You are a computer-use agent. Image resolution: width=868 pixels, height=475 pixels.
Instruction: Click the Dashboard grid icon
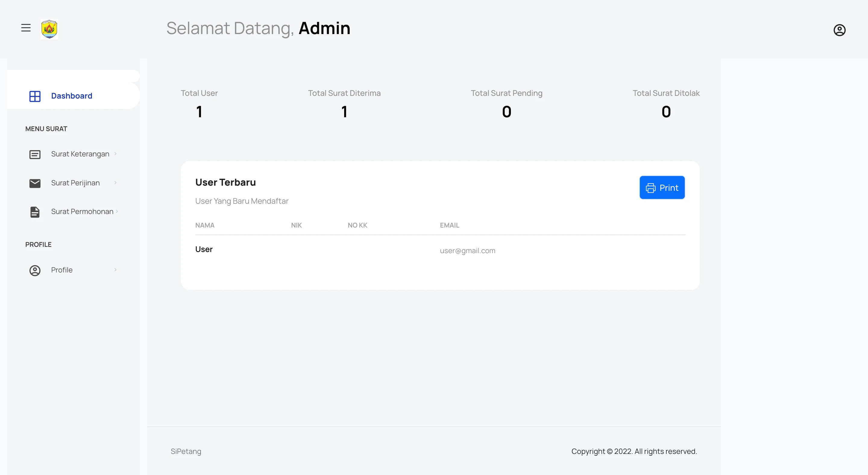[35, 96]
